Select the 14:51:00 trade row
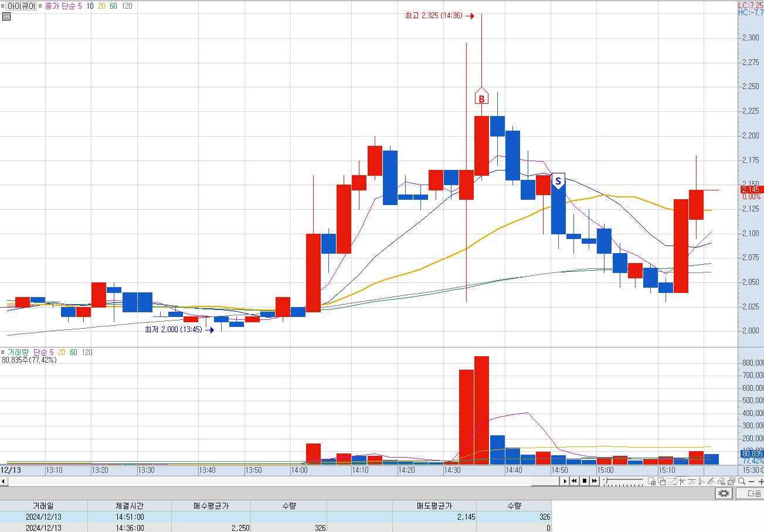Image resolution: width=764 pixels, height=532 pixels. (276, 517)
